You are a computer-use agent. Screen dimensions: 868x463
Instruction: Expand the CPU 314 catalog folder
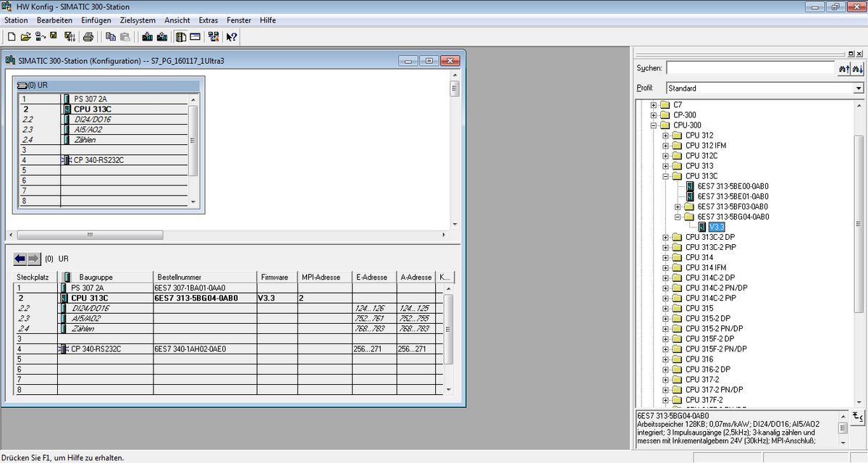(665, 257)
